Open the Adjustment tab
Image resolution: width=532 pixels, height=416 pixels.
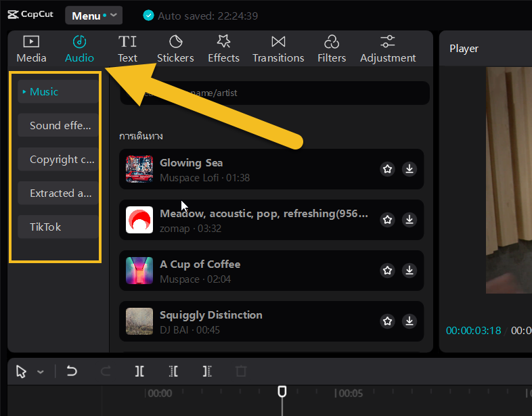(387, 49)
